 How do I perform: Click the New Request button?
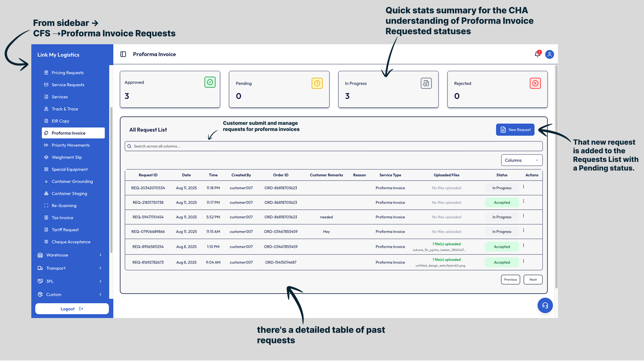click(515, 130)
